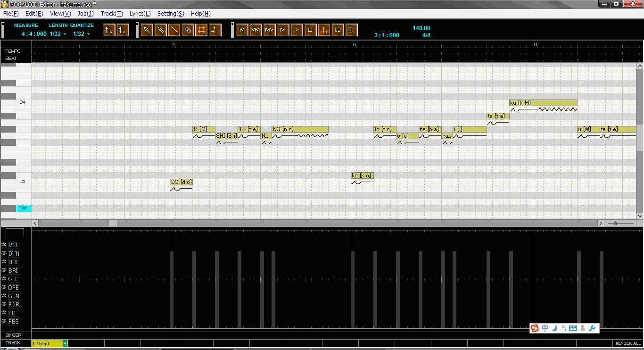Click the scroll-left arrow of the piano roll
This screenshot has width=644, height=350.
(35, 223)
